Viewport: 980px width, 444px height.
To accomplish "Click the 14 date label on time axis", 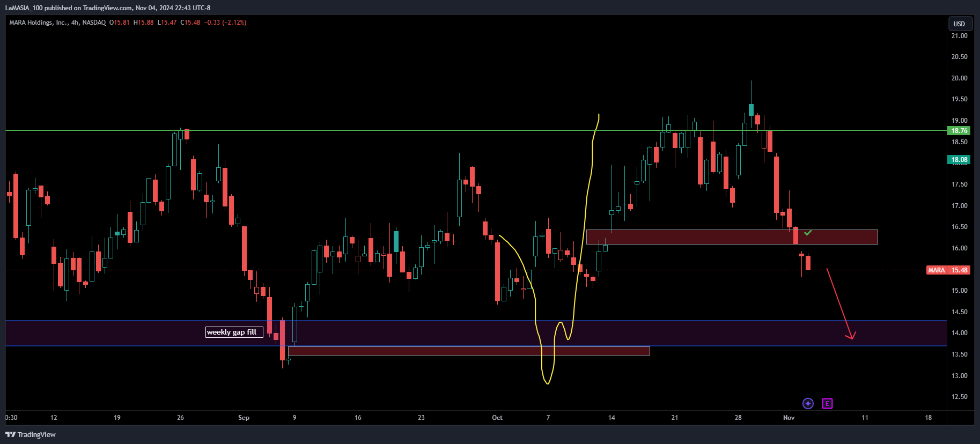I will click(x=611, y=418).
